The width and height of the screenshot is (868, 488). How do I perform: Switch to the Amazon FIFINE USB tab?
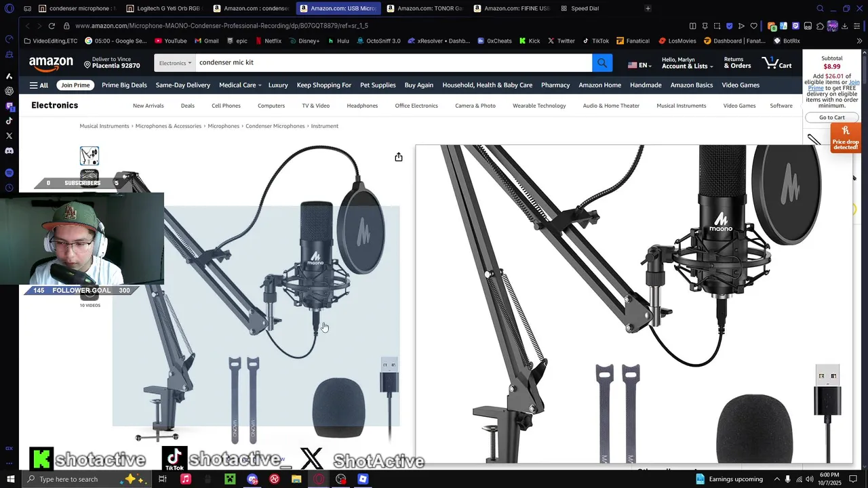511,8
